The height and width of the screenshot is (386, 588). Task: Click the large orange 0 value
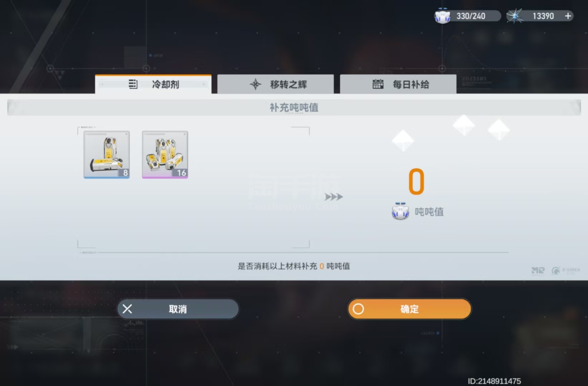[x=417, y=182]
